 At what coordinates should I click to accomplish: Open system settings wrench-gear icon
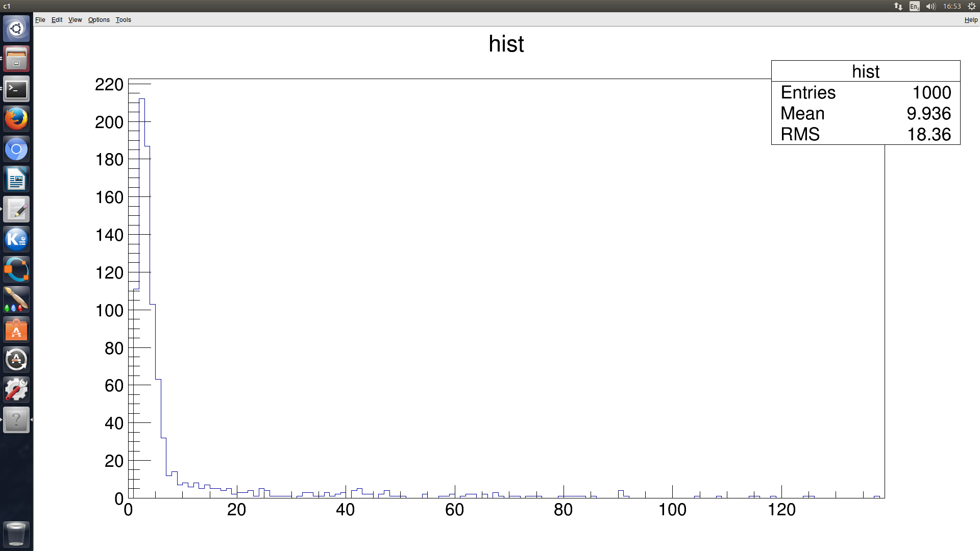(16, 390)
